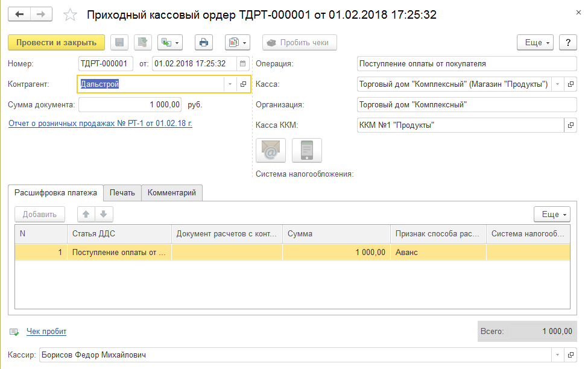Move row up with arrow button

86,214
